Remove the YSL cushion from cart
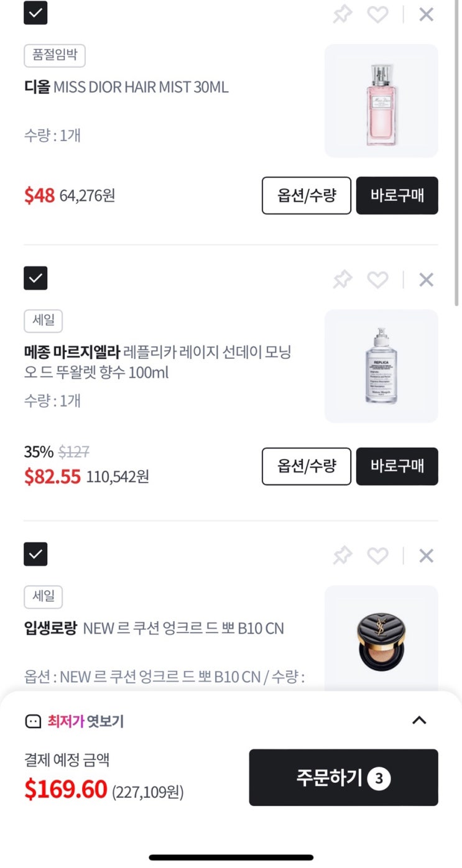Screen dimensions: 462x868 426,555
